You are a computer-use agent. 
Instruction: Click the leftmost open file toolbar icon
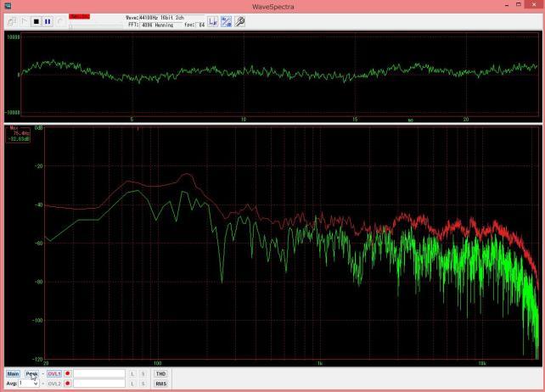pos(13,21)
